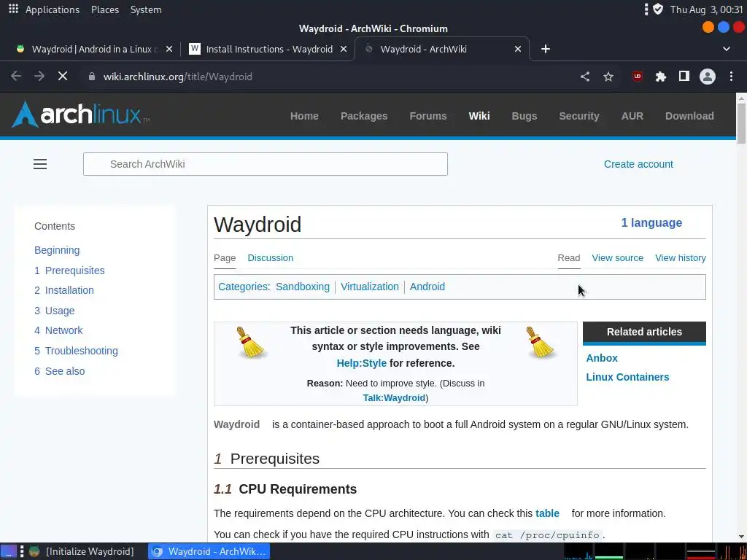
Task: Bookmark this page with the star icon
Action: pyautogui.click(x=608, y=76)
